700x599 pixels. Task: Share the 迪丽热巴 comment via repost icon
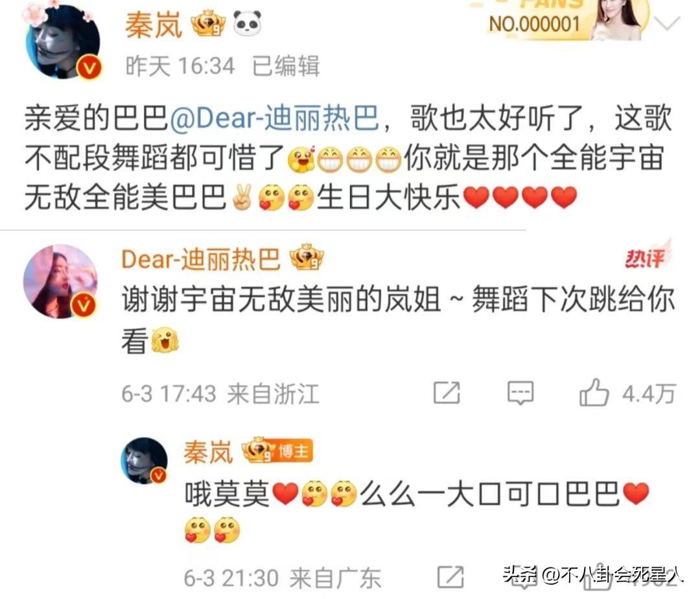click(447, 393)
